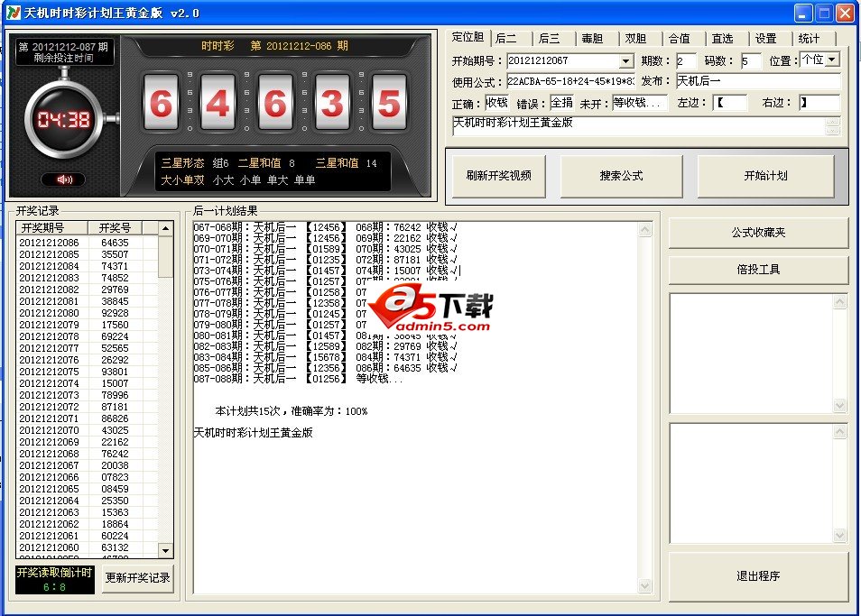Click the 更新开奖记录 button

coord(138,577)
